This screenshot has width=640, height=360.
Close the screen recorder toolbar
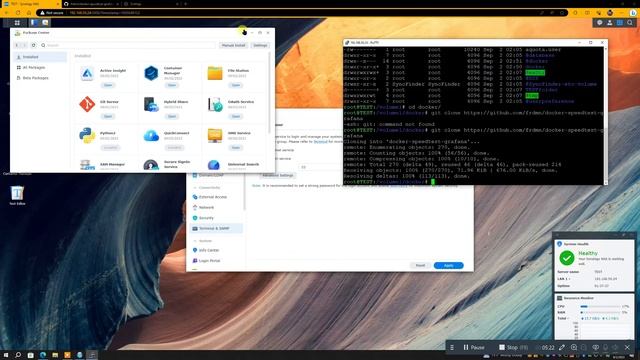tap(627, 347)
